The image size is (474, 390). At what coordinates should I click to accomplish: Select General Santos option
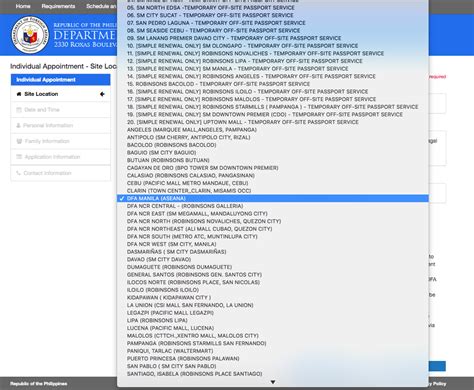pyautogui.click(x=273, y=275)
